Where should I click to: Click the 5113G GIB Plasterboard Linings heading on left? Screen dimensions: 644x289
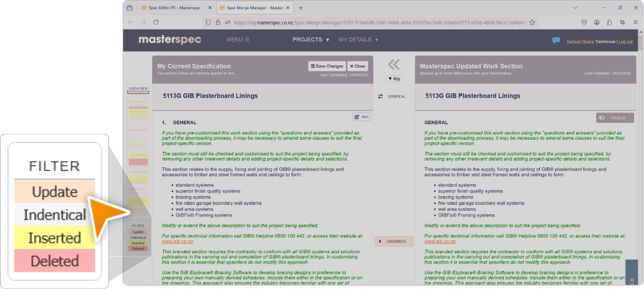point(210,96)
